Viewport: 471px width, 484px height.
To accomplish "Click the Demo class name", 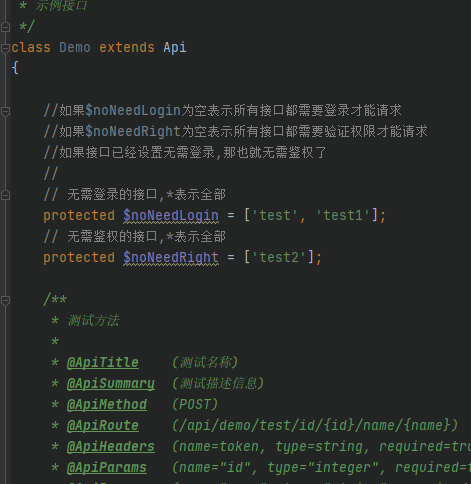I will (x=75, y=48).
